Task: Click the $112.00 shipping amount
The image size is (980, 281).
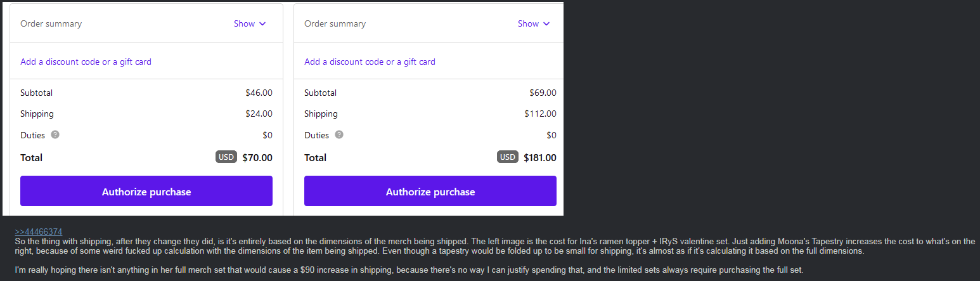Action: [540, 114]
